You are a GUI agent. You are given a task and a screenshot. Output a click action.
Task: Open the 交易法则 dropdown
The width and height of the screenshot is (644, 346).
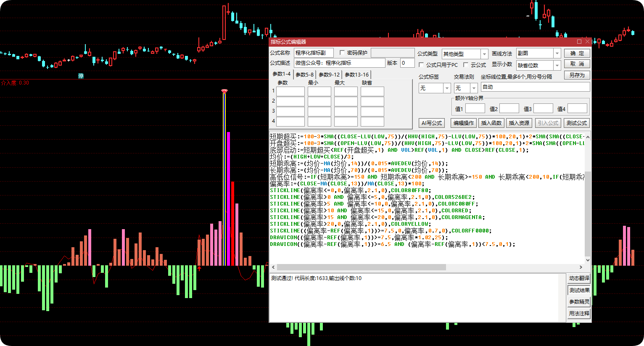click(474, 88)
